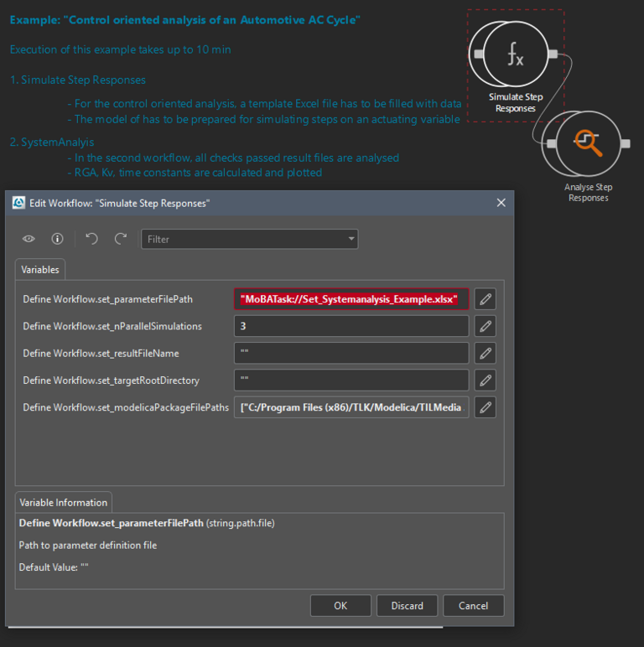This screenshot has height=647, width=644.
Task: Edit set_parameterFilePath with pencil icon
Action: (485, 299)
